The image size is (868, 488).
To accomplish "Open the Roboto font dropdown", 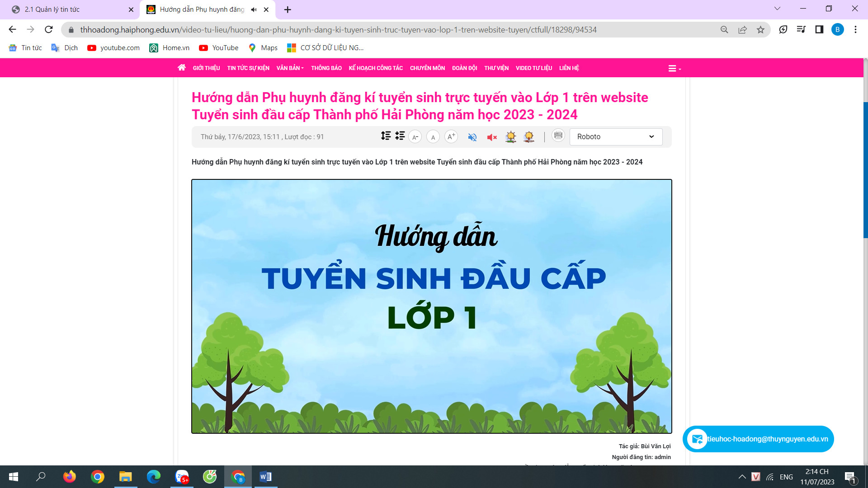I will (616, 137).
